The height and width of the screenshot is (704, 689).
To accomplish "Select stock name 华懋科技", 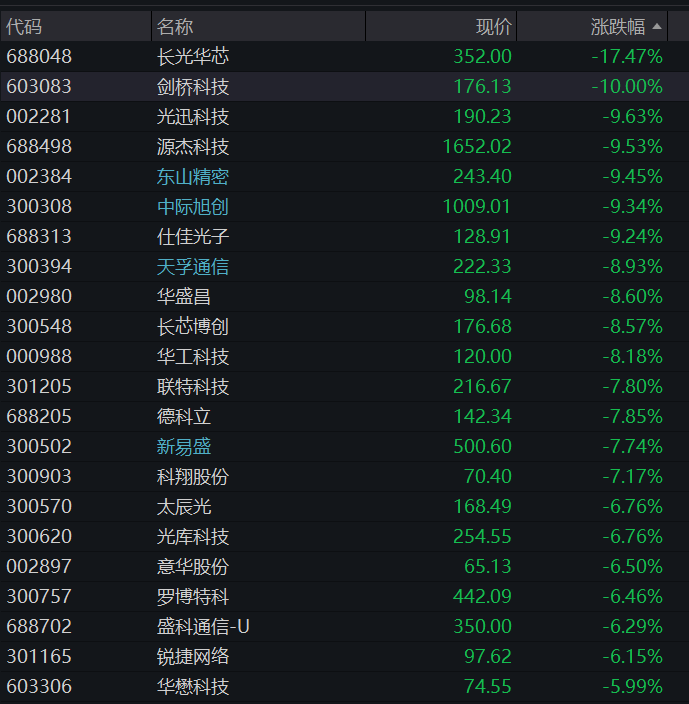I will click(x=193, y=686).
